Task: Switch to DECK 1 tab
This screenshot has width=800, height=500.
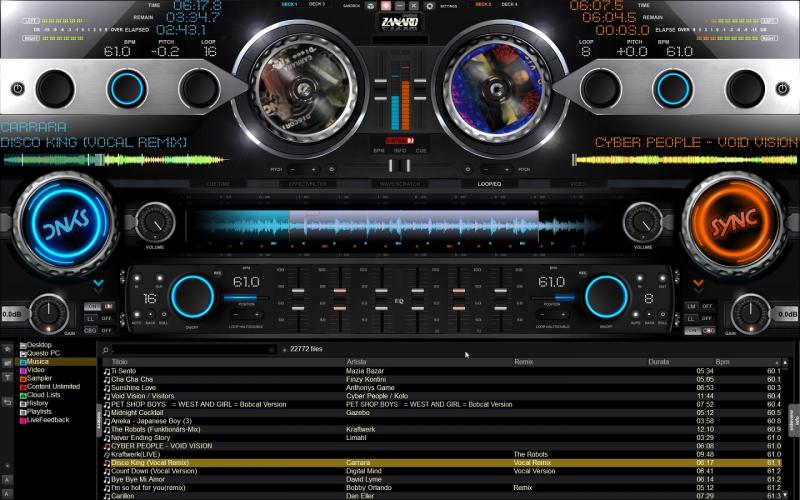Action: (289, 4)
